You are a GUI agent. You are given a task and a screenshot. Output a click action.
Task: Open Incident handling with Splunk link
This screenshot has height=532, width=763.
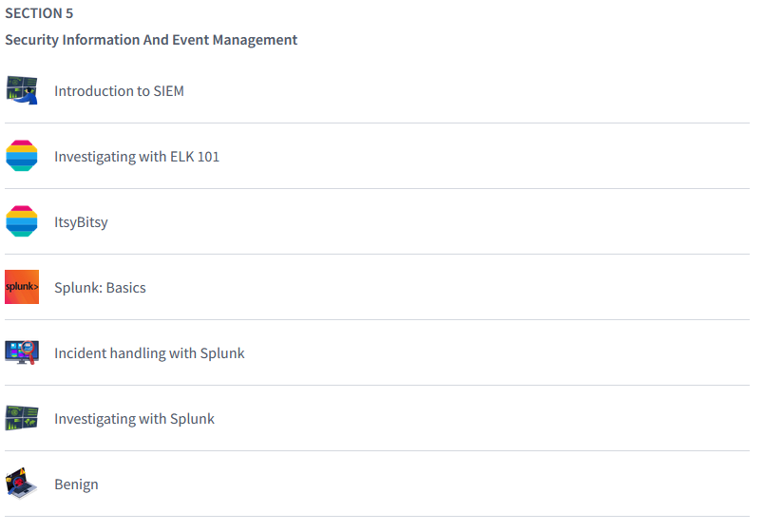tap(149, 353)
